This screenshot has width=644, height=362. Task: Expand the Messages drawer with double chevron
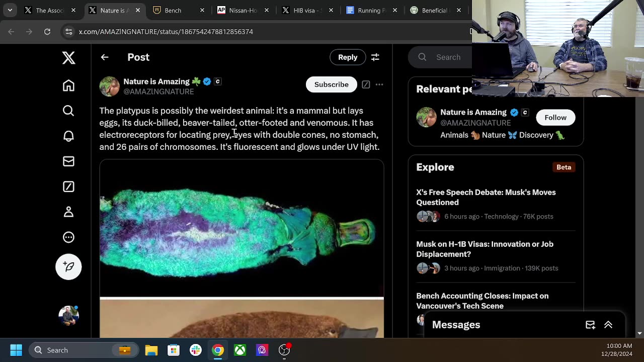(608, 325)
